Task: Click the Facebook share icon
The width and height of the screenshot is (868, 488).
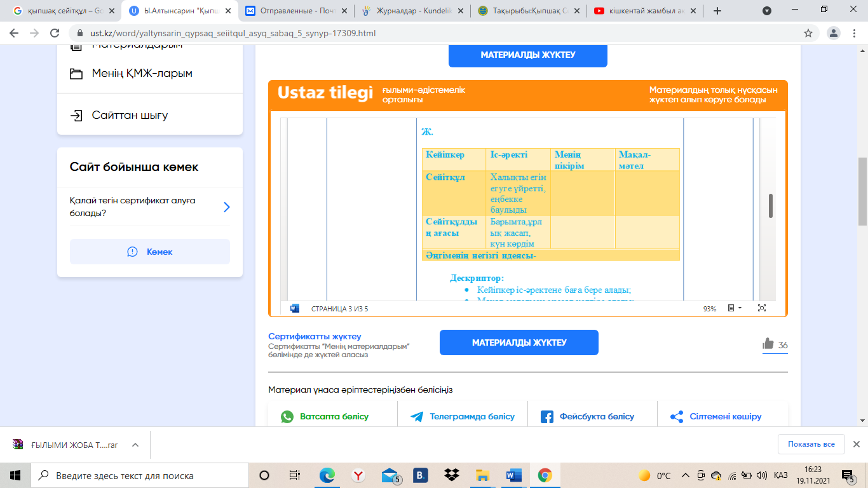Action: click(546, 417)
